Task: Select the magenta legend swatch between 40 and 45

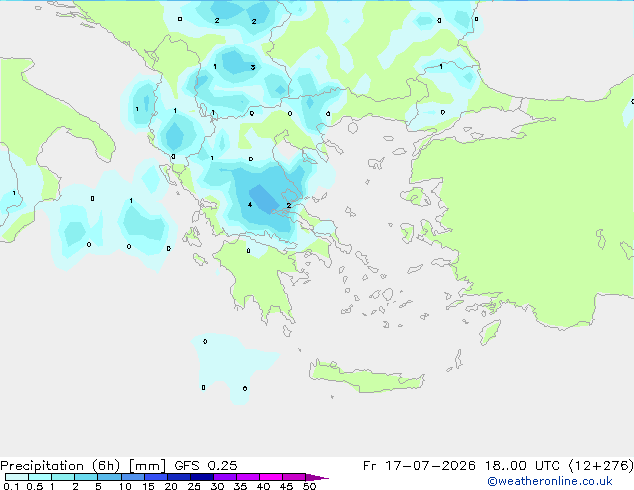Action: 271,477
